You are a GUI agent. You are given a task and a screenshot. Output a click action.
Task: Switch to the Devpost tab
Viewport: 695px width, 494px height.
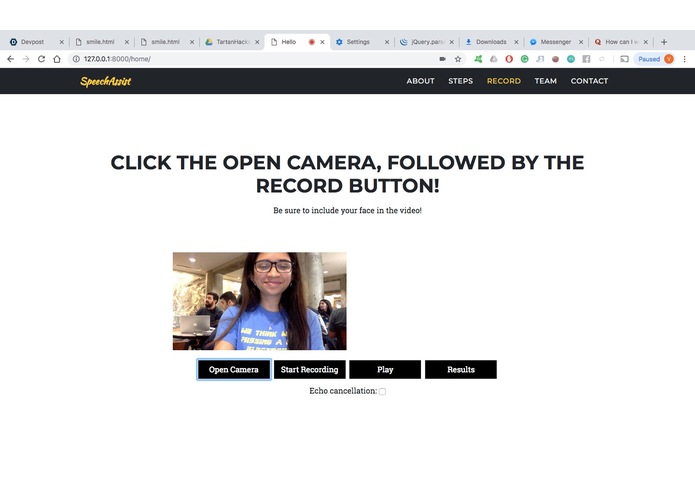point(32,42)
